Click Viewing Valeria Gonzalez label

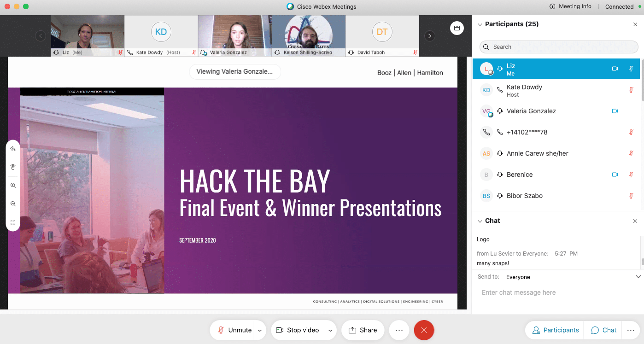234,71
